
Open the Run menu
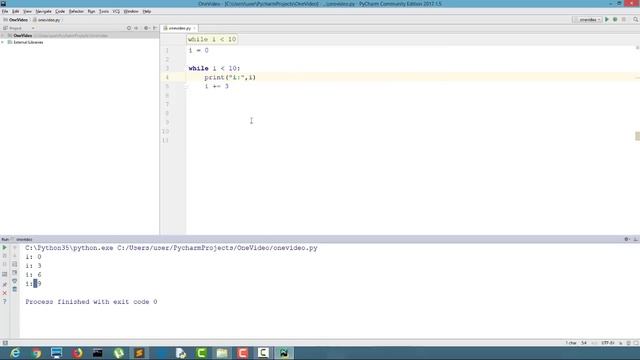(91, 11)
